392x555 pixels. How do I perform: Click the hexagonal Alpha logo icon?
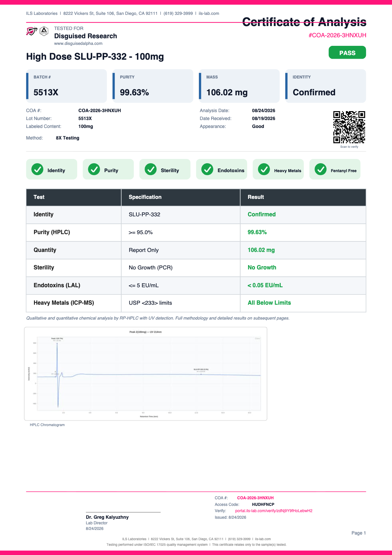(x=44, y=31)
